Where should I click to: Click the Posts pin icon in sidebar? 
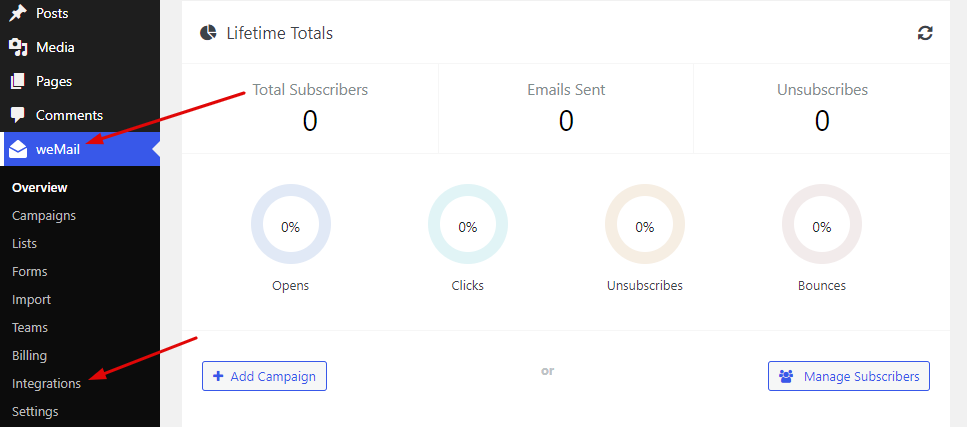[18, 13]
